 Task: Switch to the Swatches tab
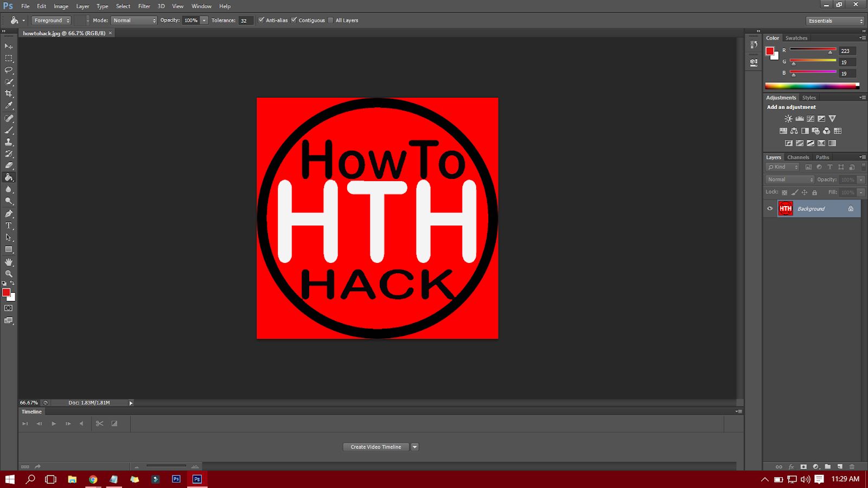click(x=796, y=38)
